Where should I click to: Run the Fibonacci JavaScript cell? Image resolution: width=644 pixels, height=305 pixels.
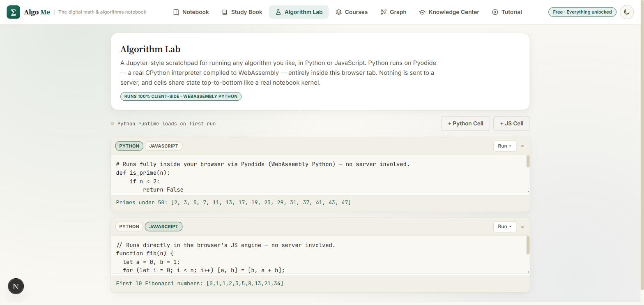505,226
